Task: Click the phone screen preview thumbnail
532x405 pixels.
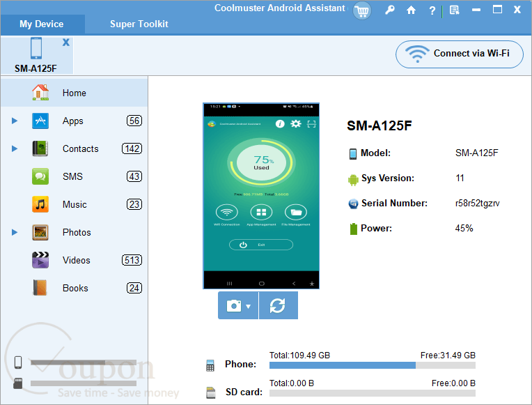Action: (261, 196)
